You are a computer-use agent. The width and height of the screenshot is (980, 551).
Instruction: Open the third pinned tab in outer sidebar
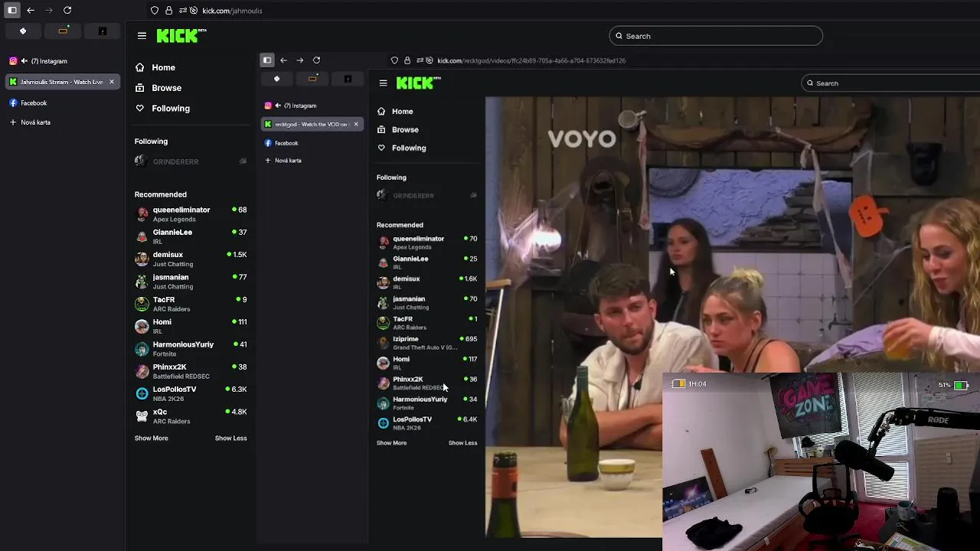[103, 31]
